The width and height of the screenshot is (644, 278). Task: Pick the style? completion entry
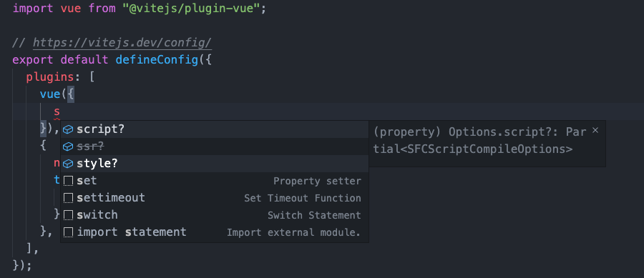(215, 164)
